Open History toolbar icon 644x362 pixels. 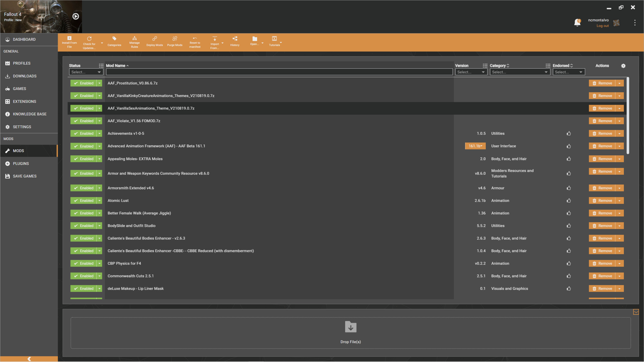click(235, 39)
